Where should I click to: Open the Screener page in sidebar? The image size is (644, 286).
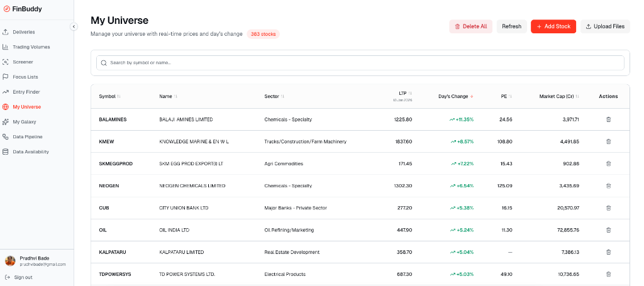click(x=23, y=62)
